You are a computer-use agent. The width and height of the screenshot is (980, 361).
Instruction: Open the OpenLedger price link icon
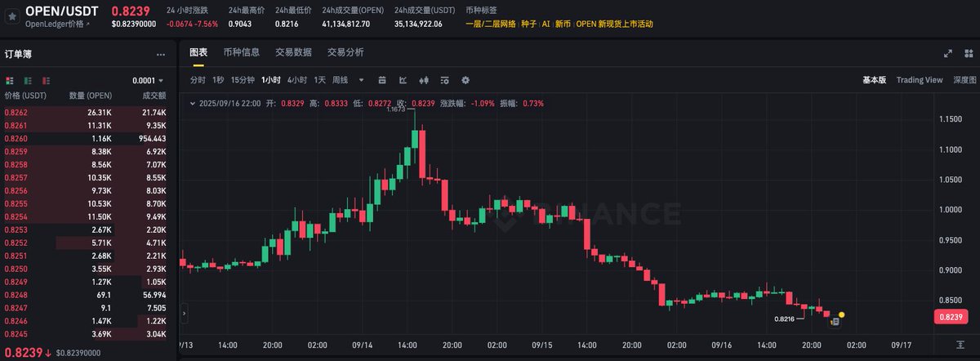(x=90, y=25)
